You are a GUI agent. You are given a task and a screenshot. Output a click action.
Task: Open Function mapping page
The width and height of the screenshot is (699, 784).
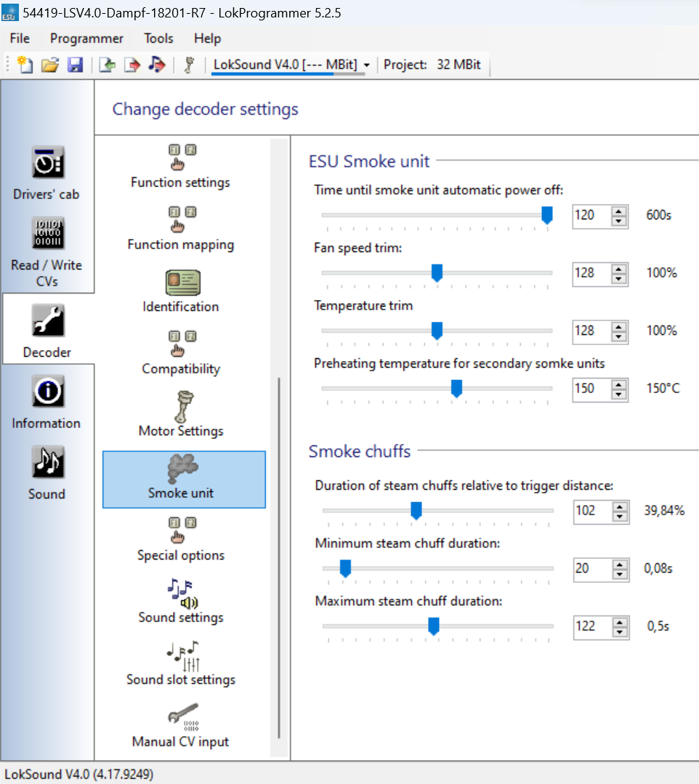tap(180, 228)
